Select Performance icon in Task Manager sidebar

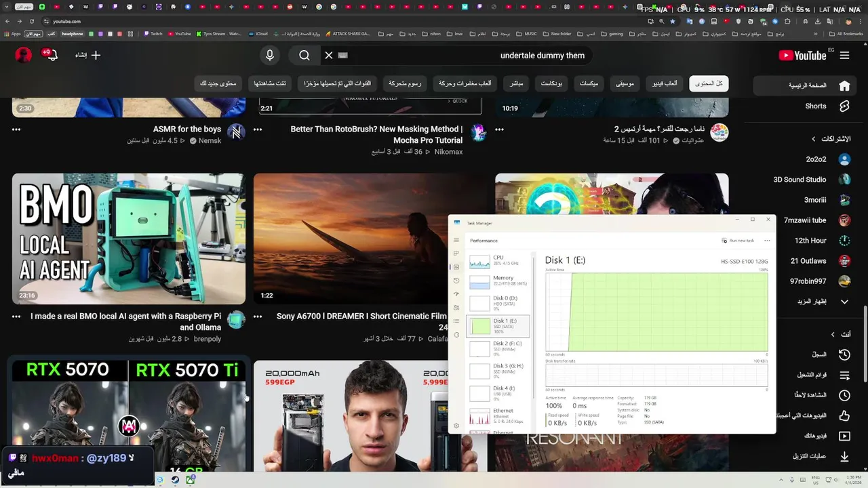[x=456, y=267]
